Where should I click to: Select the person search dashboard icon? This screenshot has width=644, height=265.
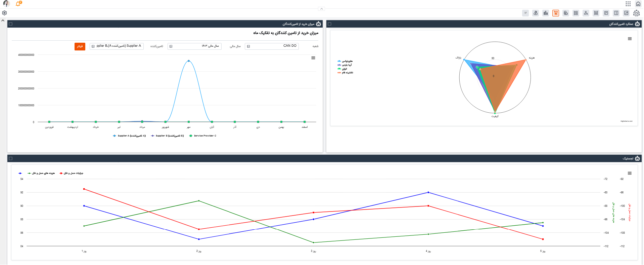pos(586,13)
